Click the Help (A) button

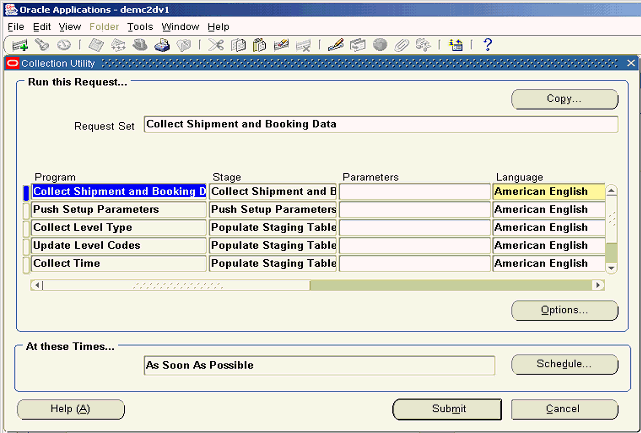[x=71, y=409]
